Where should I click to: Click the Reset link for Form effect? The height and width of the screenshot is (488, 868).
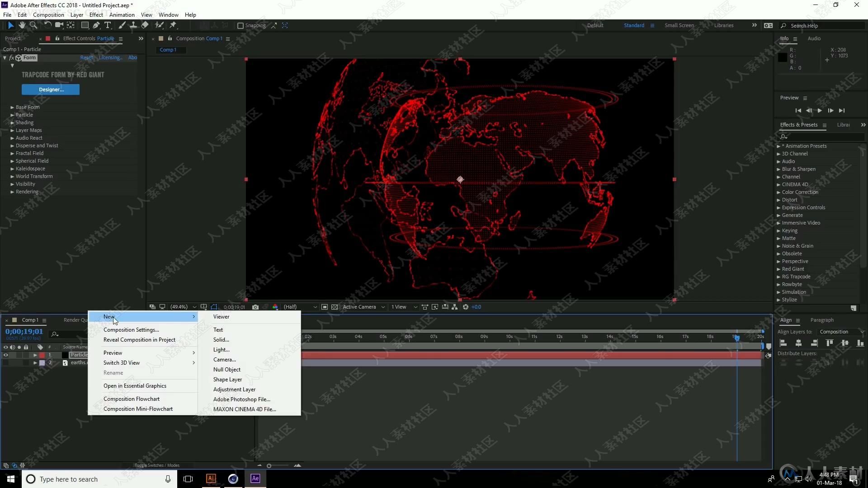point(86,58)
